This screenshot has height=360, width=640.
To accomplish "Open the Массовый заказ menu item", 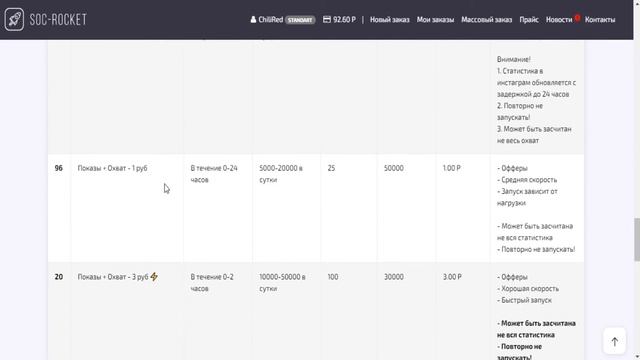I will tap(487, 20).
